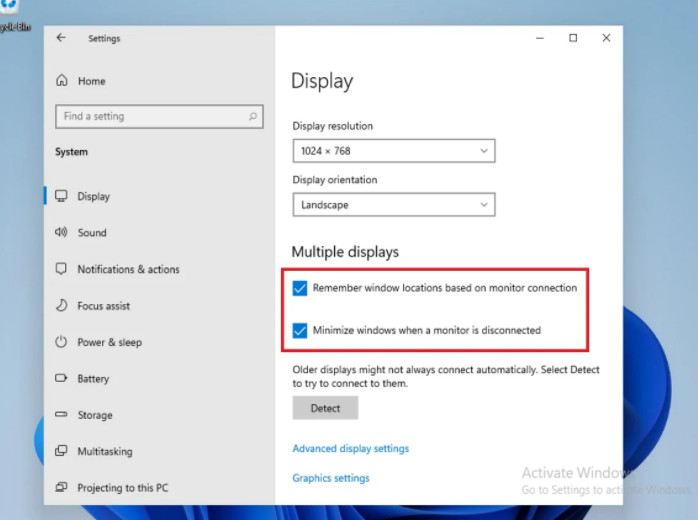Click the search magnifier icon
Image resolution: width=698 pixels, height=520 pixels.
(x=253, y=116)
